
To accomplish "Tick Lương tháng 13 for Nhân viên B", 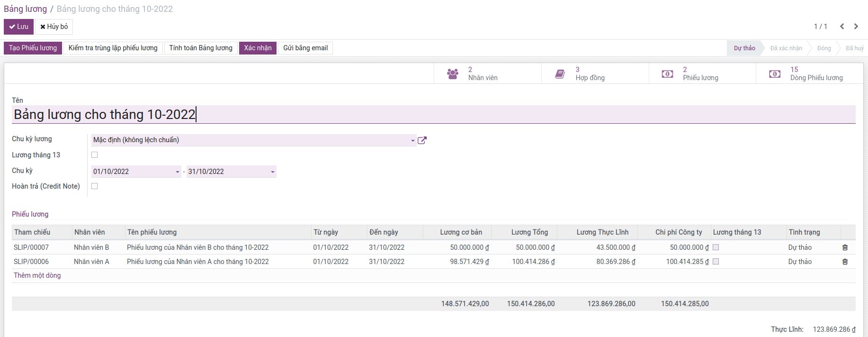I will pos(716,247).
